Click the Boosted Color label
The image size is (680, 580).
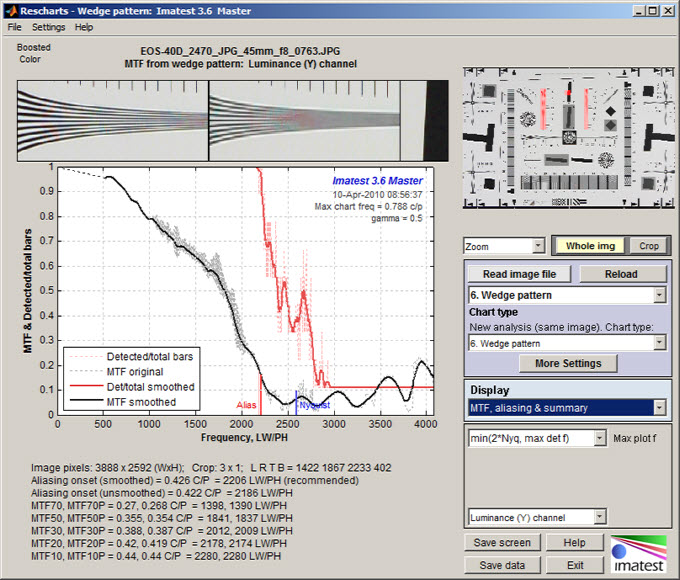33,53
